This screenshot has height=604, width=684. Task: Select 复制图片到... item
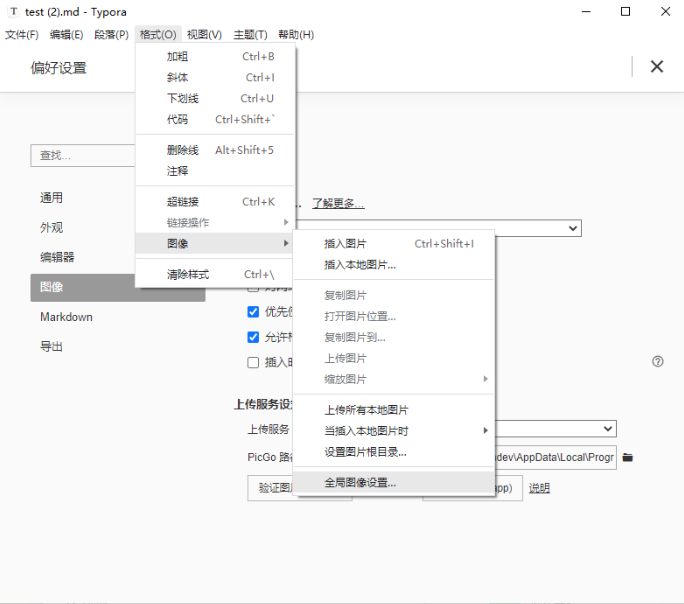coord(394,337)
